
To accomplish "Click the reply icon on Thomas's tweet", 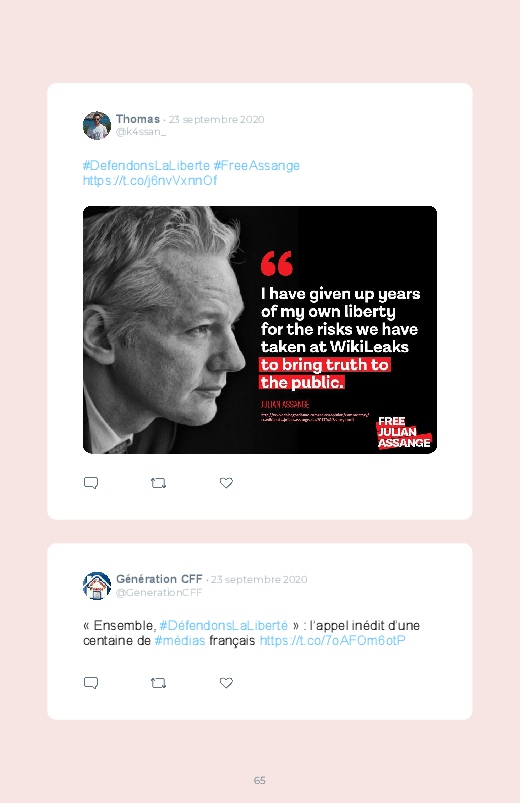I will click(91, 483).
